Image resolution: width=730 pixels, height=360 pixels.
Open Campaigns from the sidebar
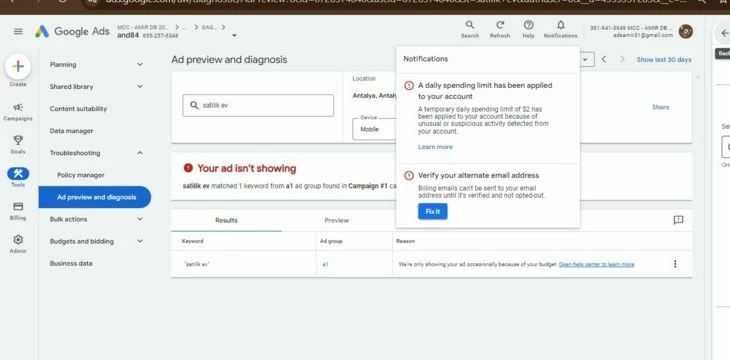click(18, 112)
